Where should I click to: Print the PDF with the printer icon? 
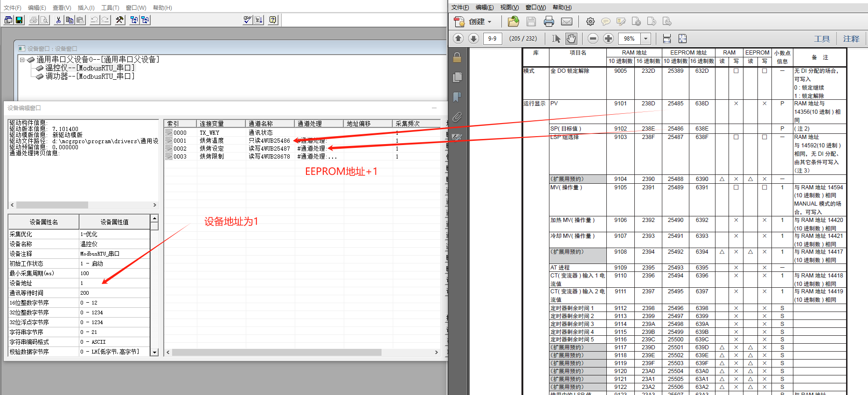point(549,21)
